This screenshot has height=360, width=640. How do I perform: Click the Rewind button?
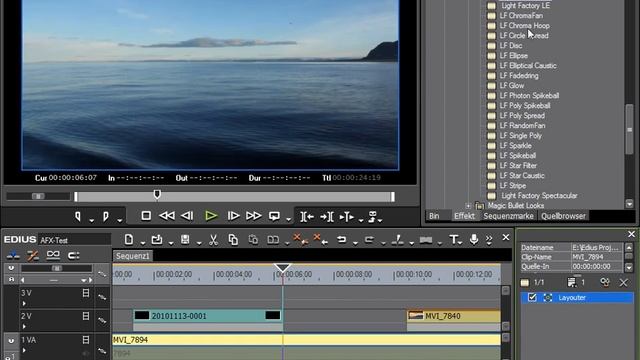pyautogui.click(x=167, y=216)
